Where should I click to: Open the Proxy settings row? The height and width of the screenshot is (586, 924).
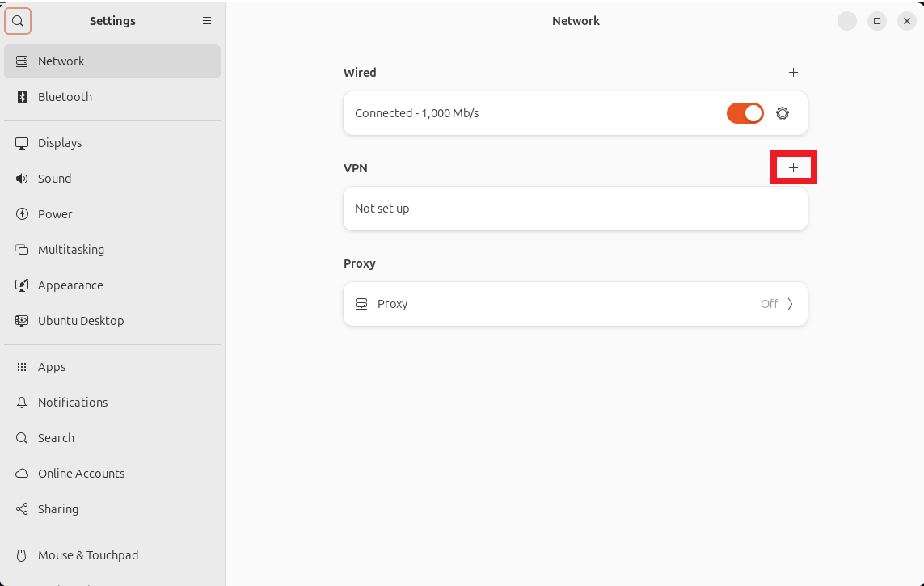[x=575, y=304]
